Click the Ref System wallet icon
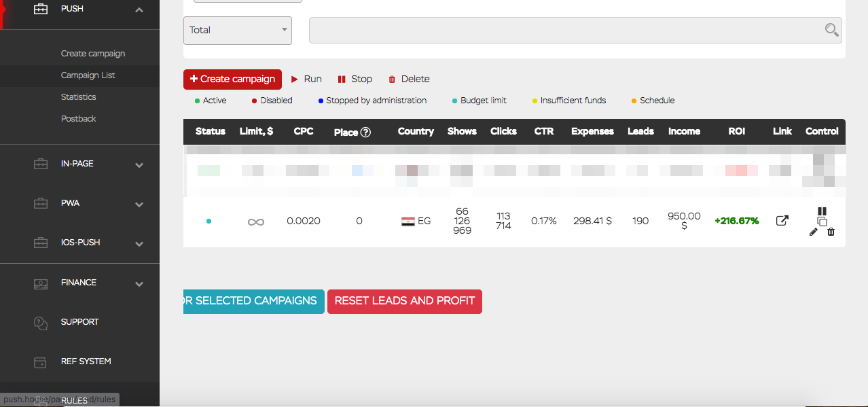This screenshot has height=407, width=868. (x=41, y=362)
